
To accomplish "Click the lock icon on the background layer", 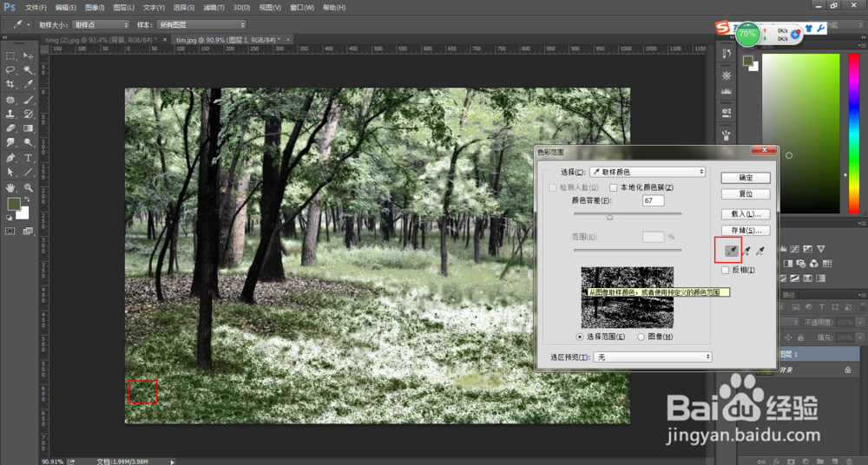I will [847, 370].
